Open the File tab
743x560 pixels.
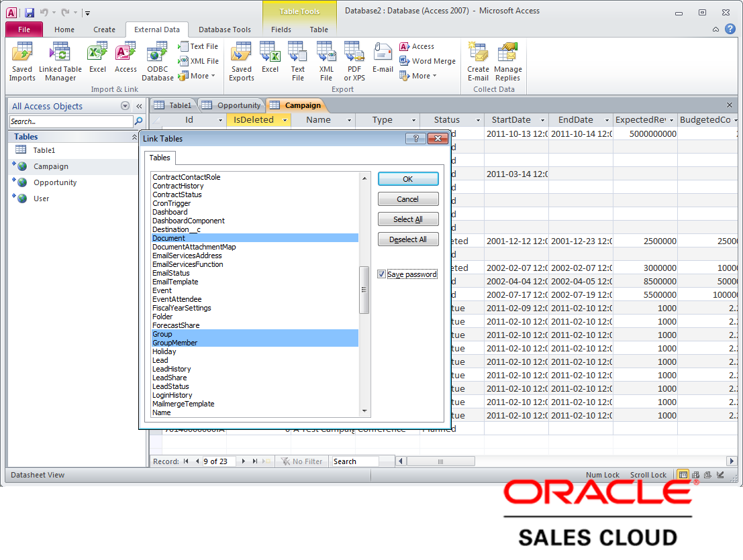[24, 30]
